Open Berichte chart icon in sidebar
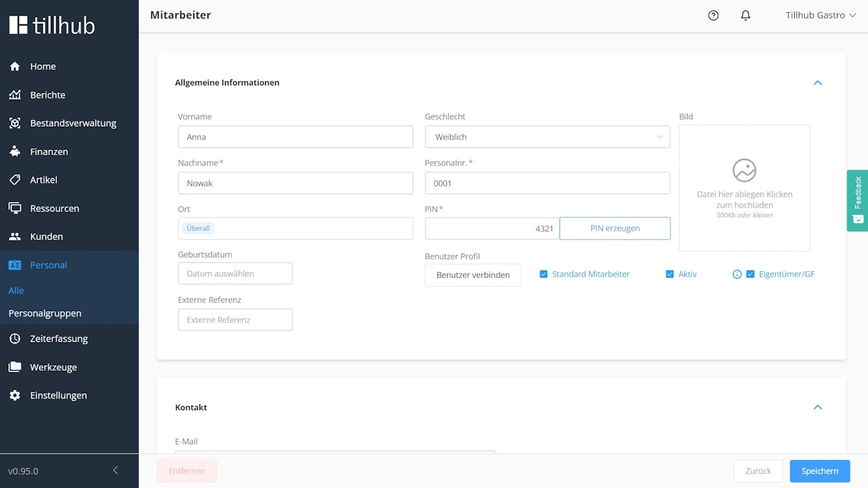This screenshot has height=488, width=868. (x=15, y=95)
